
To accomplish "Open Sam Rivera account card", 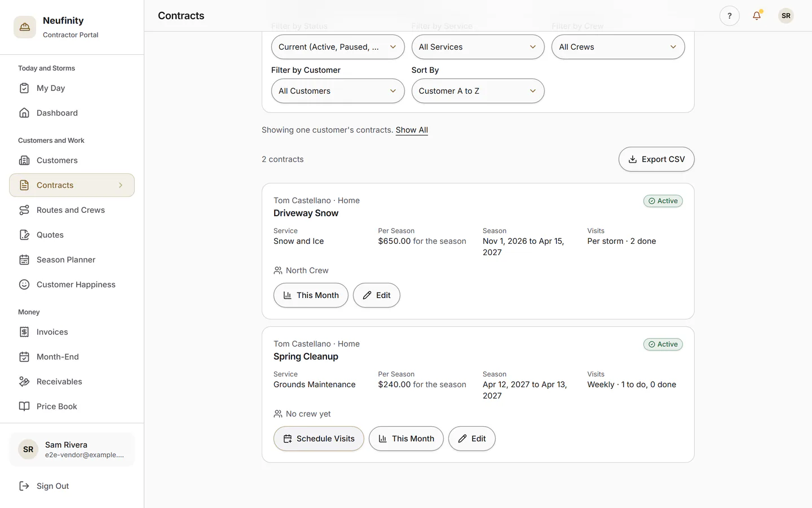I will [72, 449].
